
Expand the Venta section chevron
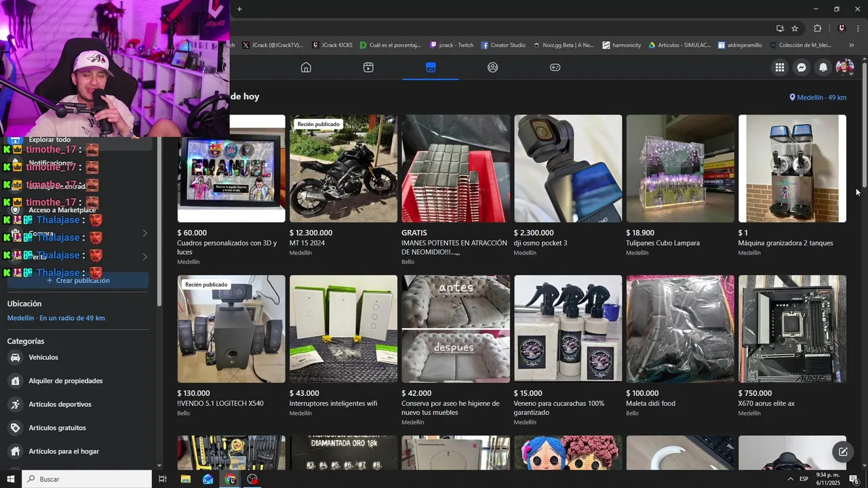pyautogui.click(x=144, y=257)
